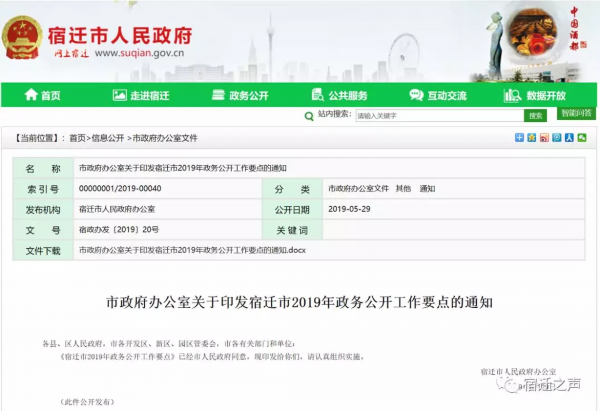Click the 互动交流 chat bubble icon
The height and width of the screenshot is (411, 600).
(417, 95)
